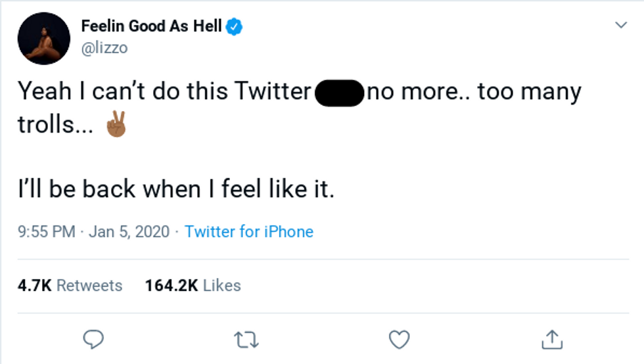
Task: View the 164.2K Likes list
Action: [193, 286]
